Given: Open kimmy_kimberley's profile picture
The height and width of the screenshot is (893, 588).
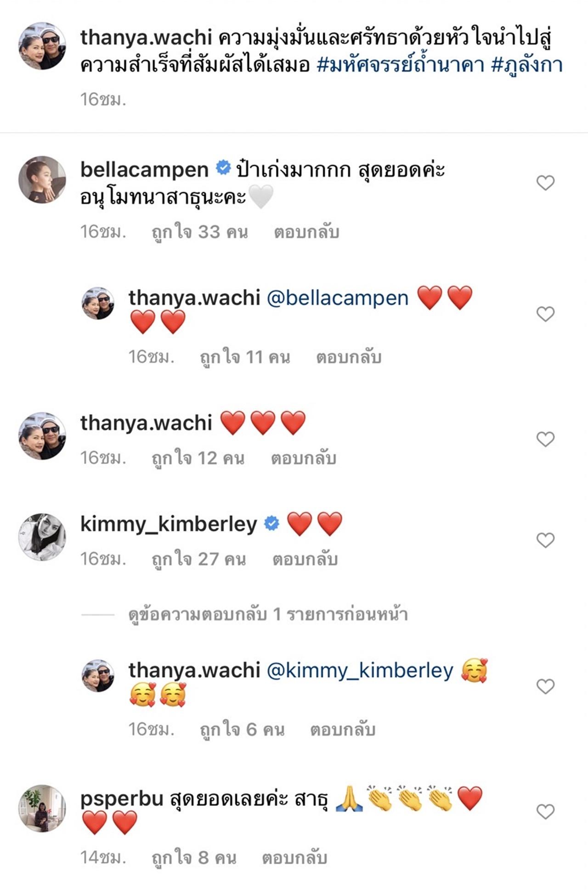Looking at the screenshot, I should (x=42, y=537).
